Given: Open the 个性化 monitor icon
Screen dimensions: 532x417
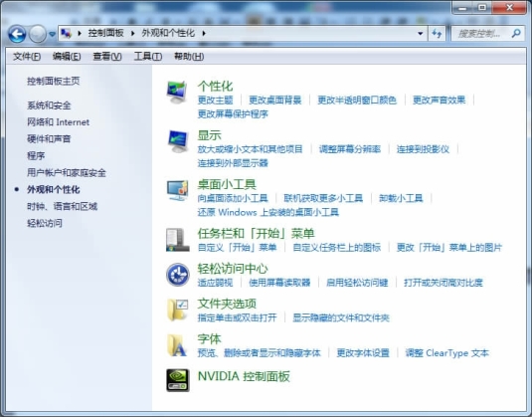Looking at the screenshot, I should (x=177, y=92).
